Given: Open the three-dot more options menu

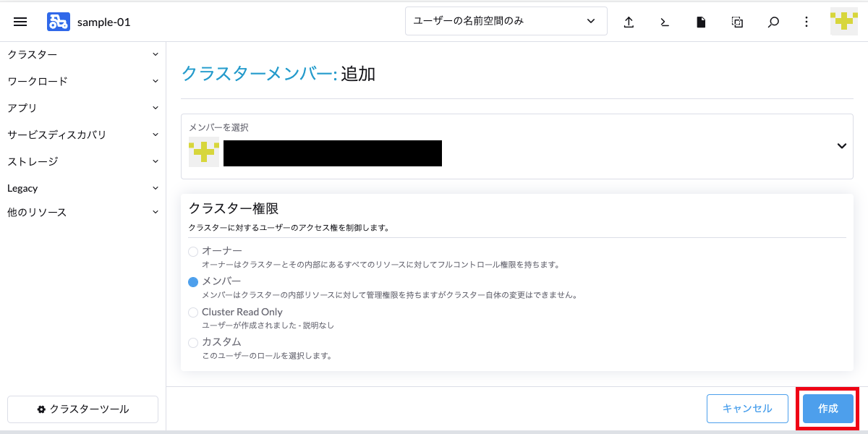Looking at the screenshot, I should pos(807,22).
